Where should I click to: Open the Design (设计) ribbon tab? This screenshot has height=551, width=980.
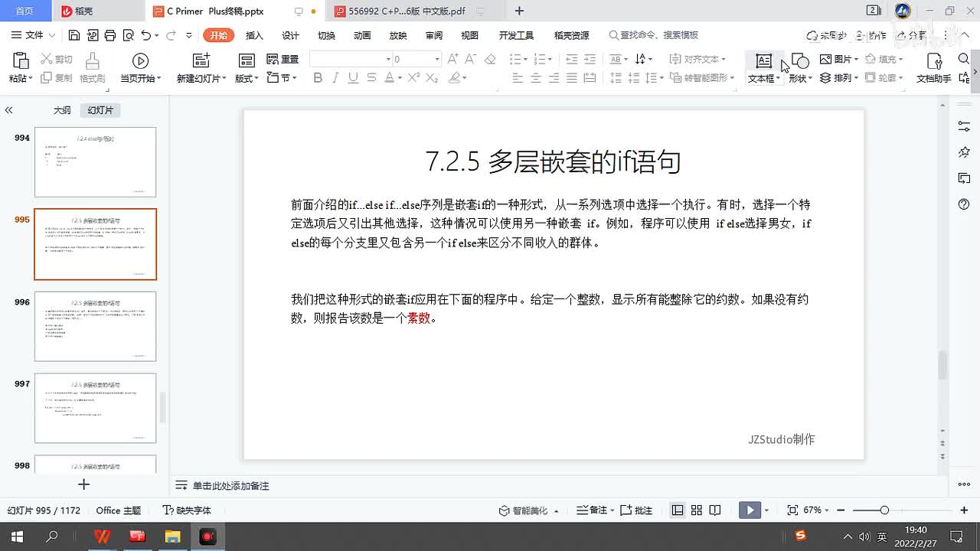pyautogui.click(x=290, y=35)
